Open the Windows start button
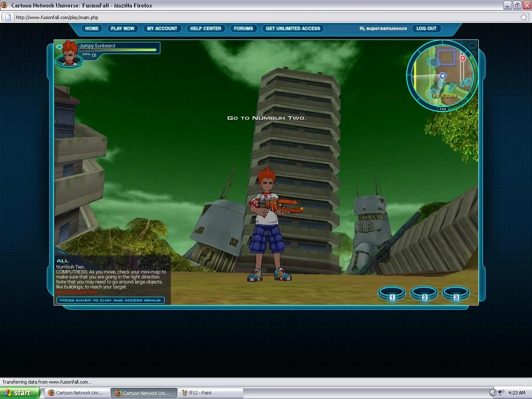 pyautogui.click(x=20, y=393)
